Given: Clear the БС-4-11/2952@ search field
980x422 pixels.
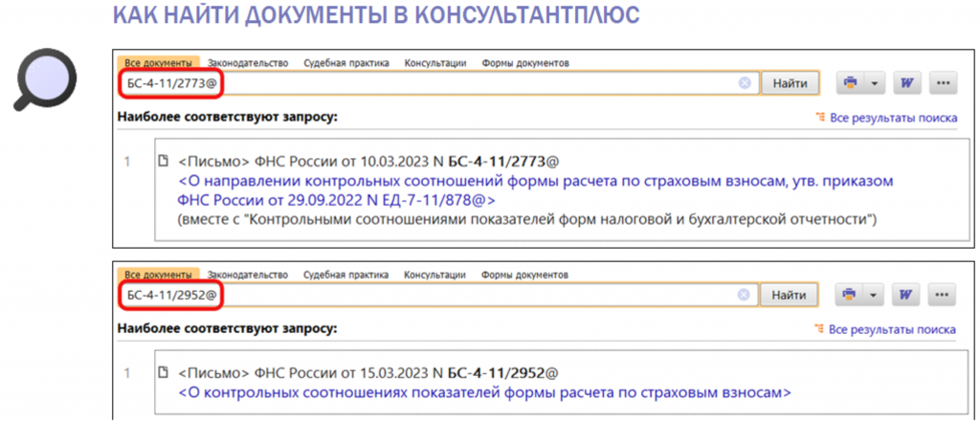Looking at the screenshot, I should pos(743,295).
